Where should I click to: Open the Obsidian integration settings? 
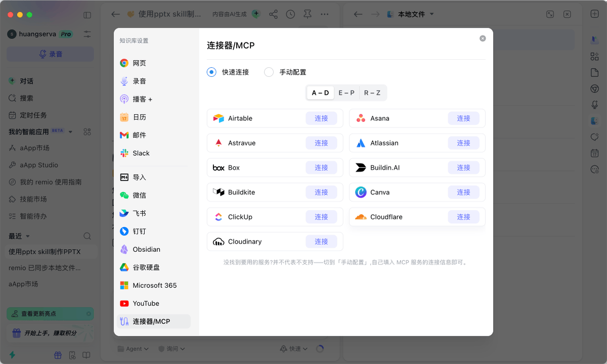tap(154, 249)
